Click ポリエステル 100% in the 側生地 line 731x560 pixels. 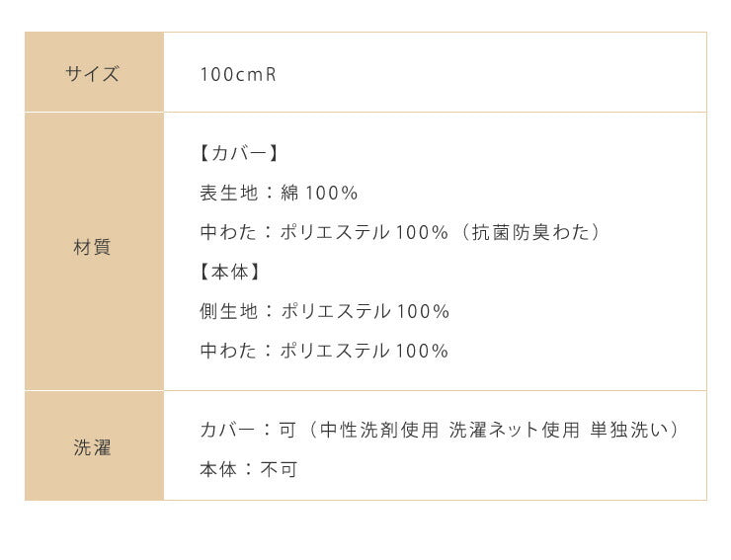(x=365, y=312)
